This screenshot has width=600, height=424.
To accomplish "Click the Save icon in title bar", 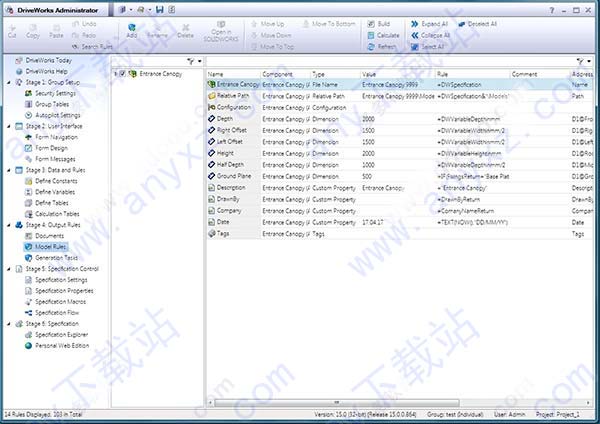I will [160, 10].
